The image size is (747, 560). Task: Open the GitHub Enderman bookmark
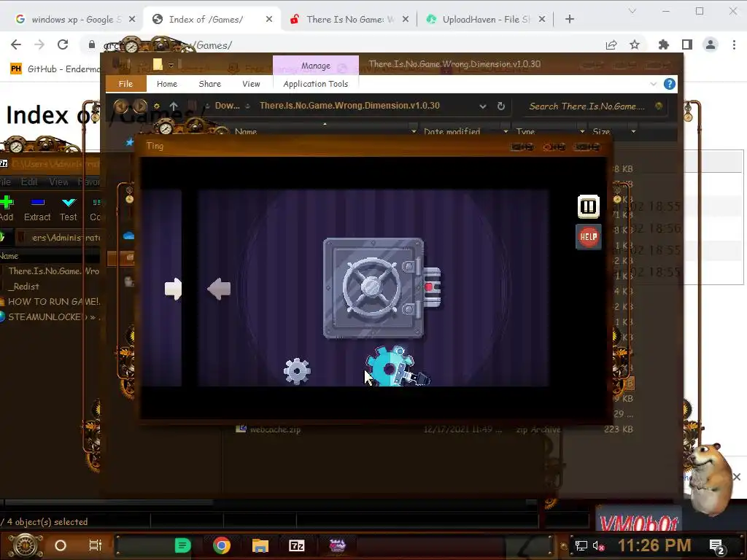(x=55, y=69)
